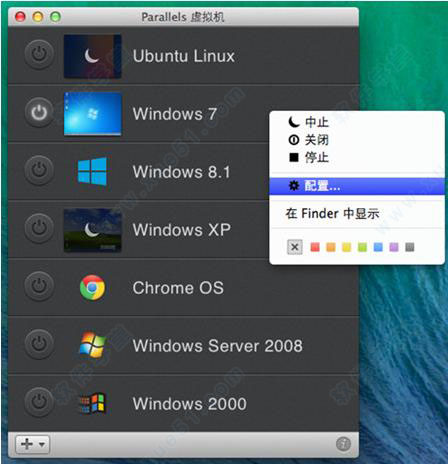Click the Windows 2000 logo icon
The image size is (448, 465).
point(92,403)
